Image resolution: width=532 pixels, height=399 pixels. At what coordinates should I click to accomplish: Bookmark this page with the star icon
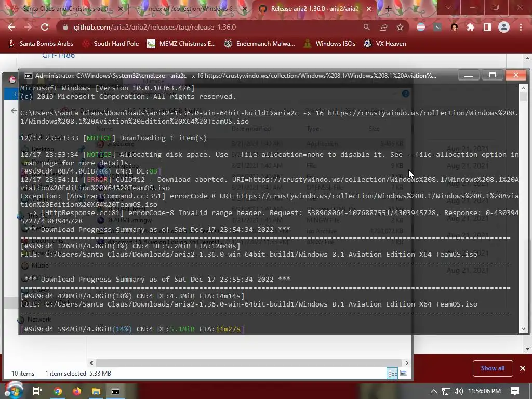tap(400, 27)
